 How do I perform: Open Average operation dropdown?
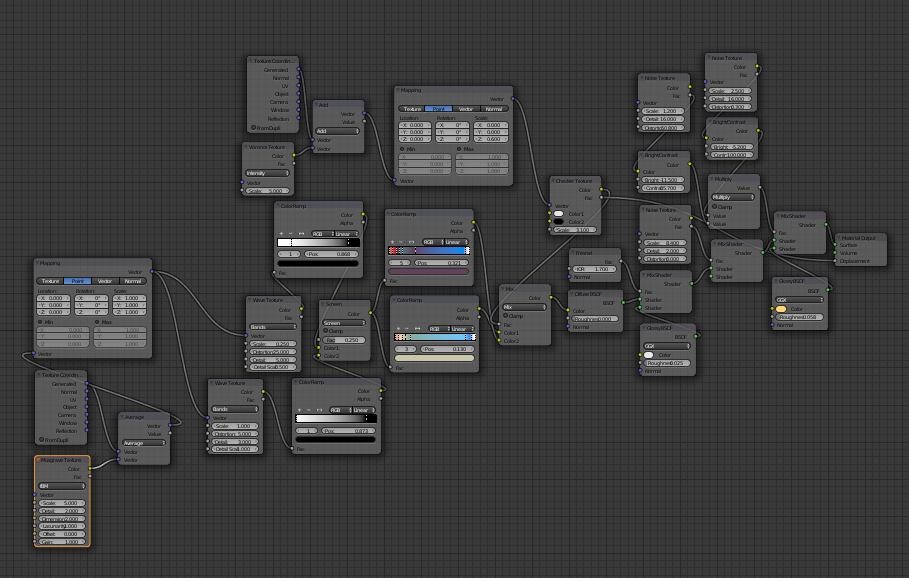tap(144, 443)
